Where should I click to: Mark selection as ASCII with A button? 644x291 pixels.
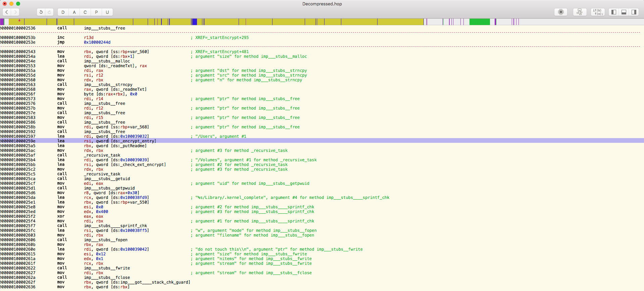pyautogui.click(x=74, y=12)
